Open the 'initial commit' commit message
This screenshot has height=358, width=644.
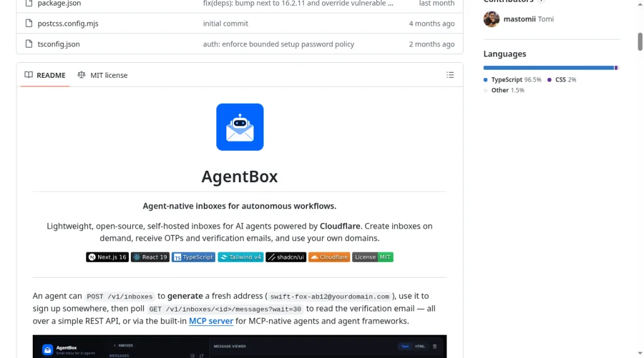pos(226,23)
